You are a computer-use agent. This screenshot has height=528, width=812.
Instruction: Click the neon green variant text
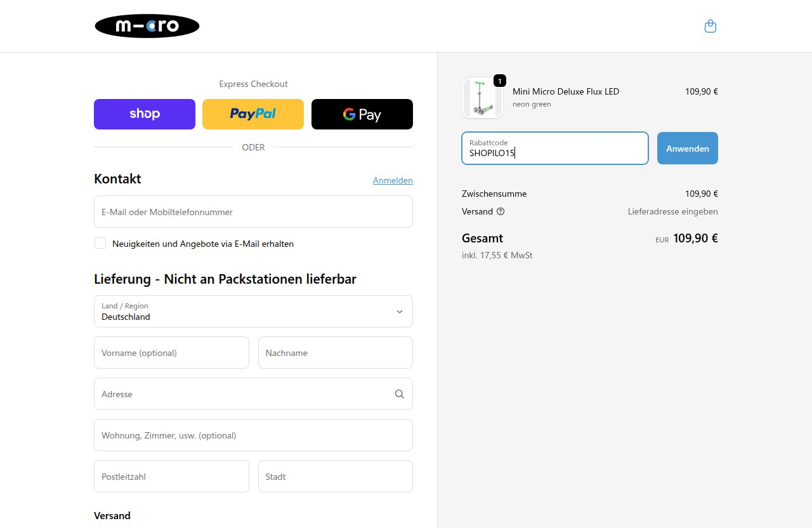pyautogui.click(x=532, y=104)
